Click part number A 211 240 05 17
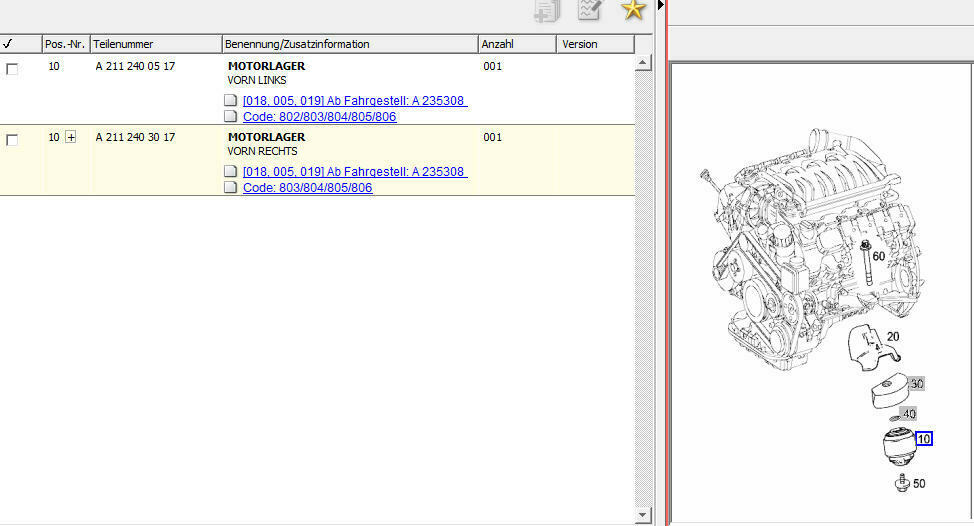 click(x=135, y=66)
